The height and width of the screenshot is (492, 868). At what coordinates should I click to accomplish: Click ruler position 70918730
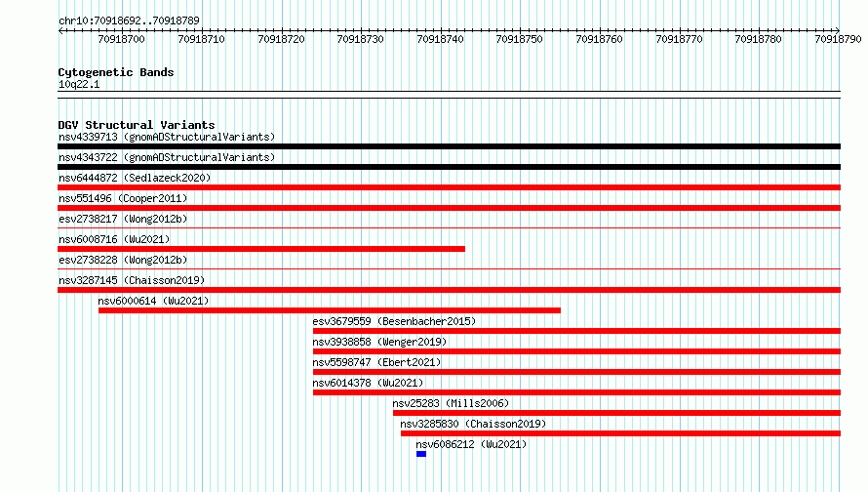(x=361, y=39)
